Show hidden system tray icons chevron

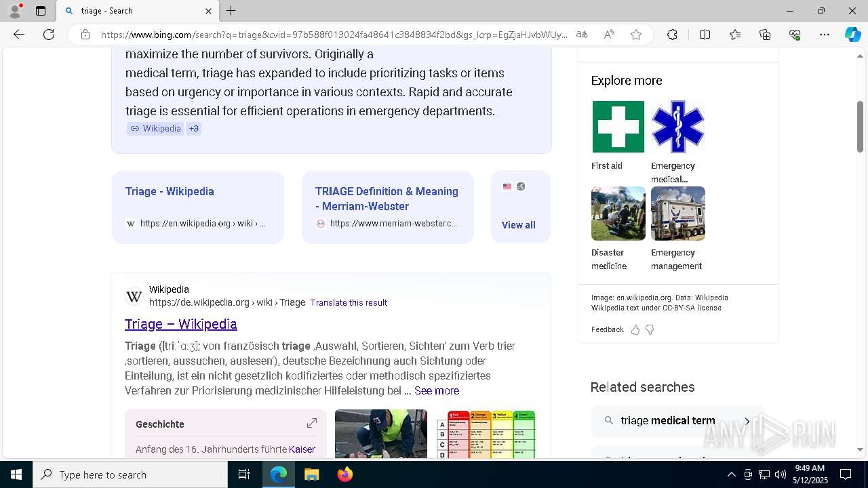coord(731,474)
